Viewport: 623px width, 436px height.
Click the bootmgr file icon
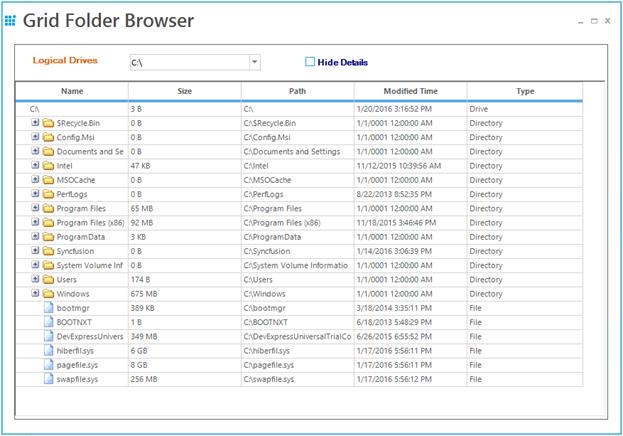pyautogui.click(x=48, y=308)
